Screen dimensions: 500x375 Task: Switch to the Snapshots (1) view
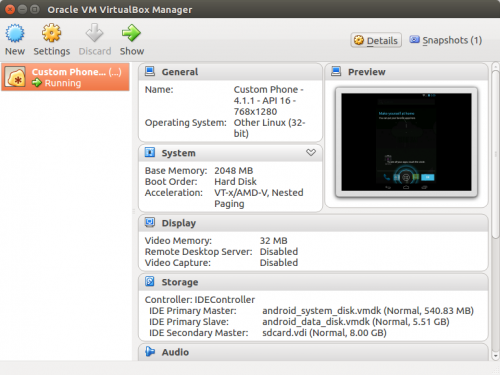446,40
